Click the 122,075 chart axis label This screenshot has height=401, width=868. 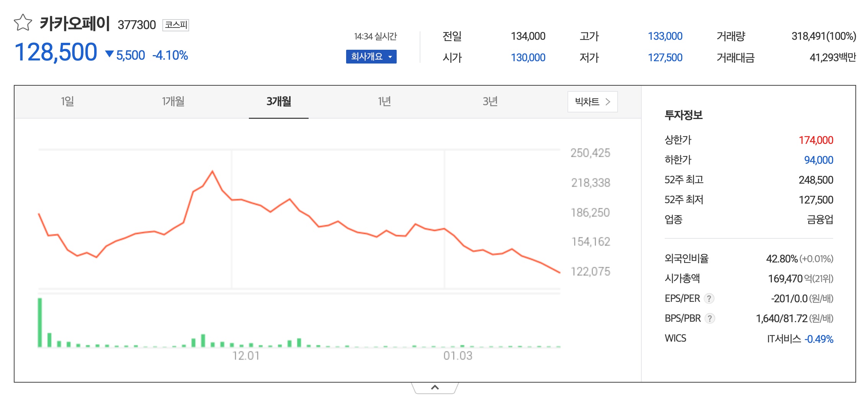590,272
